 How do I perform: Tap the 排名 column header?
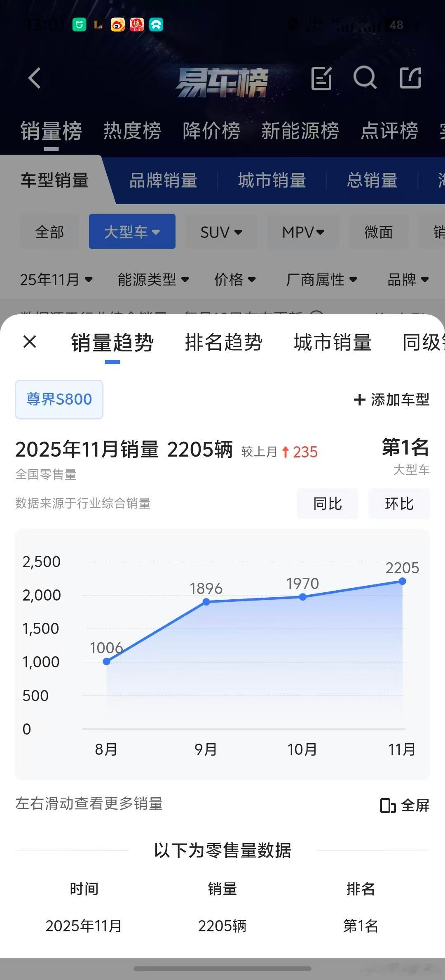pos(361,889)
